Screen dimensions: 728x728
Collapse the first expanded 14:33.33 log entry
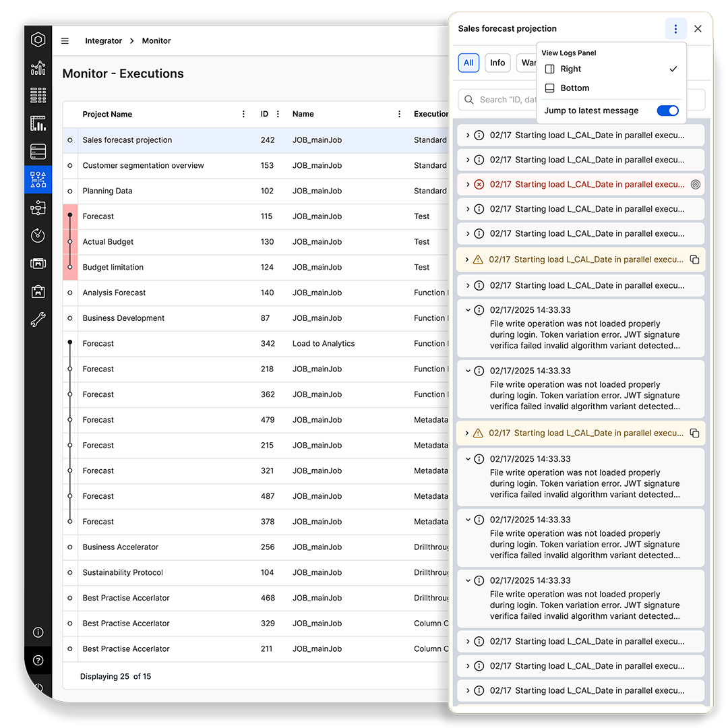(x=467, y=311)
